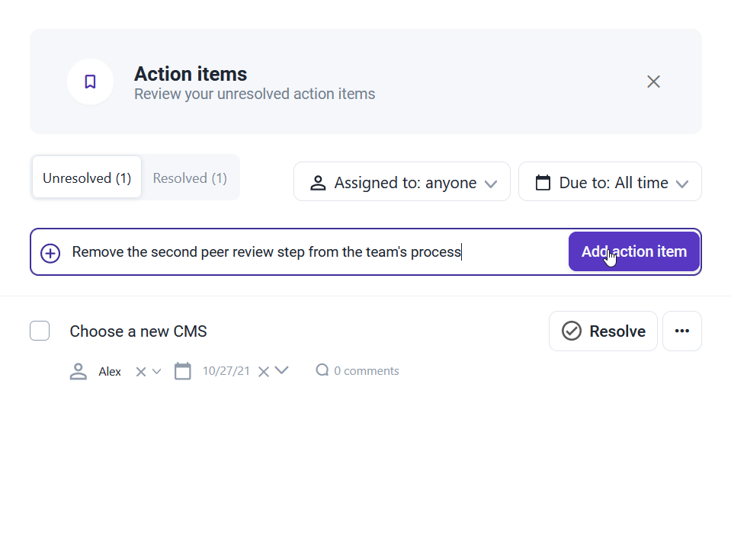Resolve the Choose a new CMS item
Viewport: 731px width, 560px height.
click(603, 331)
